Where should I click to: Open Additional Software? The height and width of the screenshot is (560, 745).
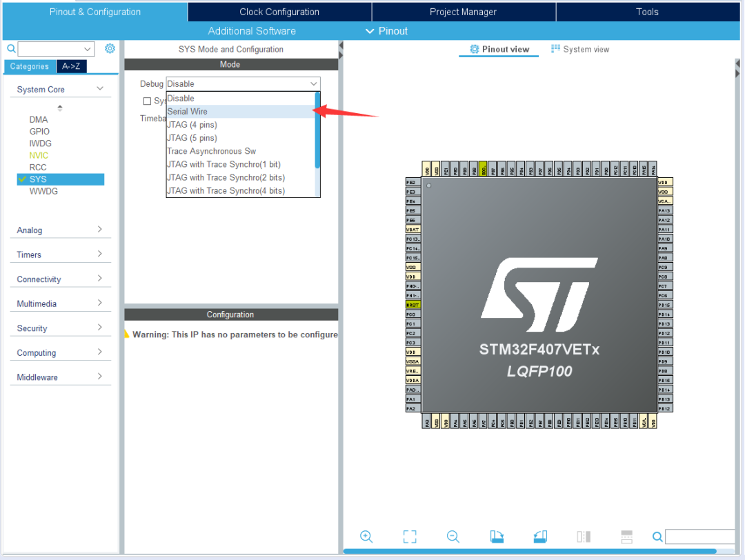pyautogui.click(x=252, y=31)
